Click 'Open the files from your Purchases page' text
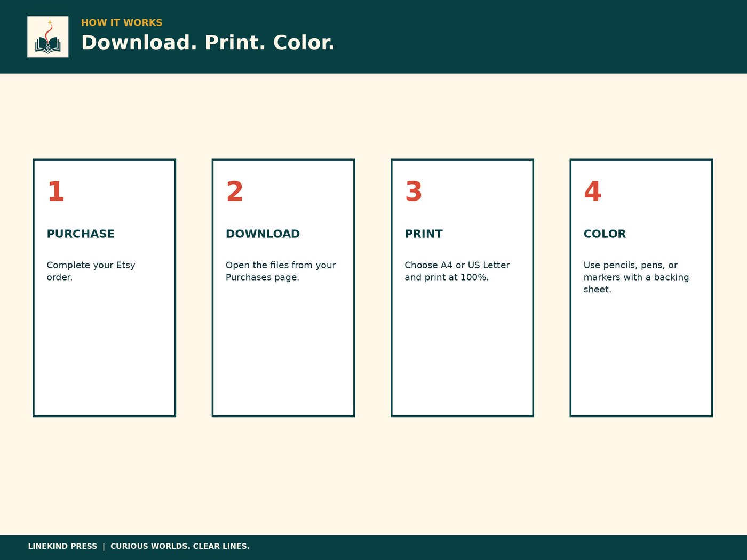This screenshot has height=560, width=747. coord(281,271)
